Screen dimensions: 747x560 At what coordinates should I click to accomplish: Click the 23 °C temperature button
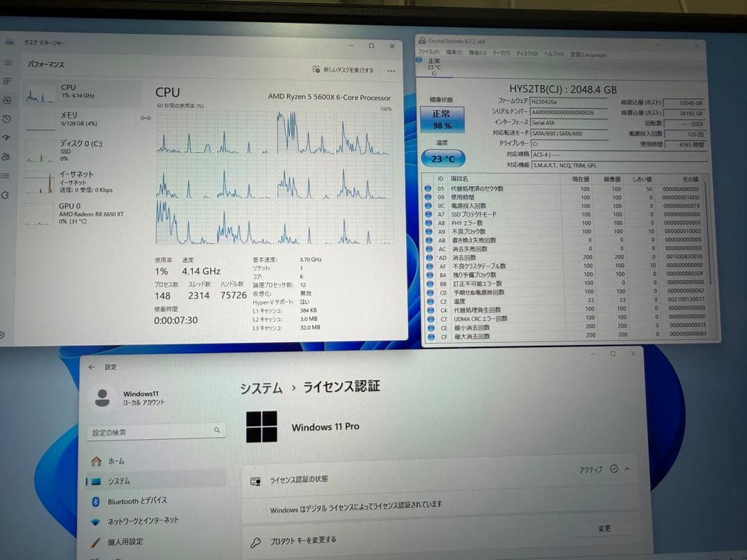click(x=443, y=158)
